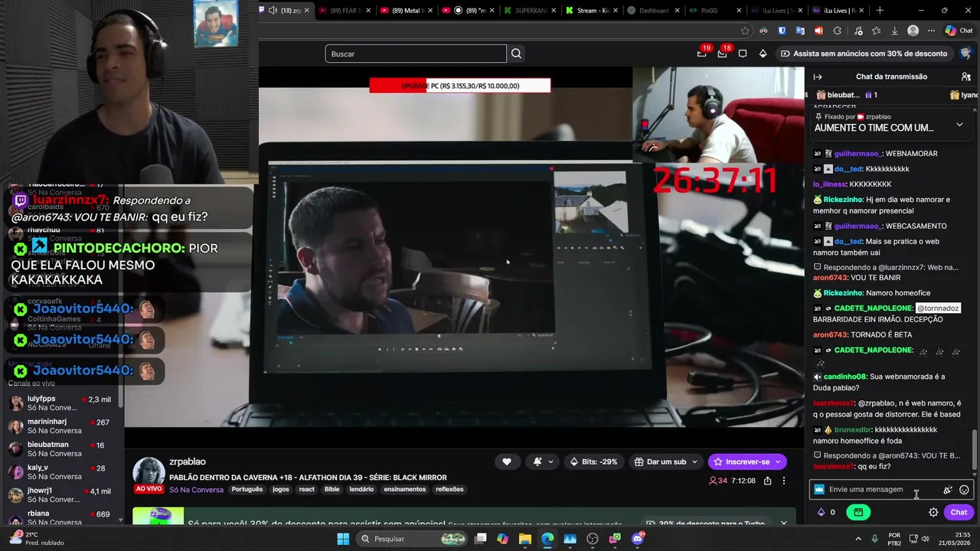The width and height of the screenshot is (980, 551).
Task: Open the browser extensions puzzle icon
Action: coord(837,31)
